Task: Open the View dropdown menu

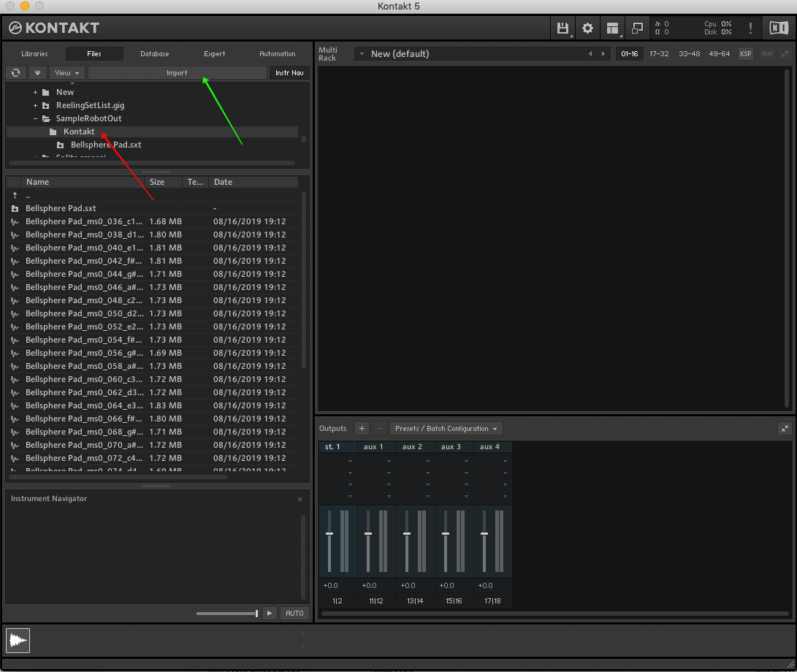Action: (66, 73)
